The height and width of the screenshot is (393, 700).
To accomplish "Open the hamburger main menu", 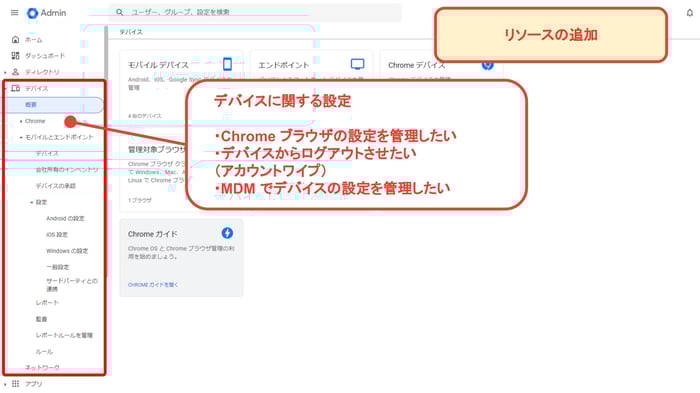I will click(15, 13).
